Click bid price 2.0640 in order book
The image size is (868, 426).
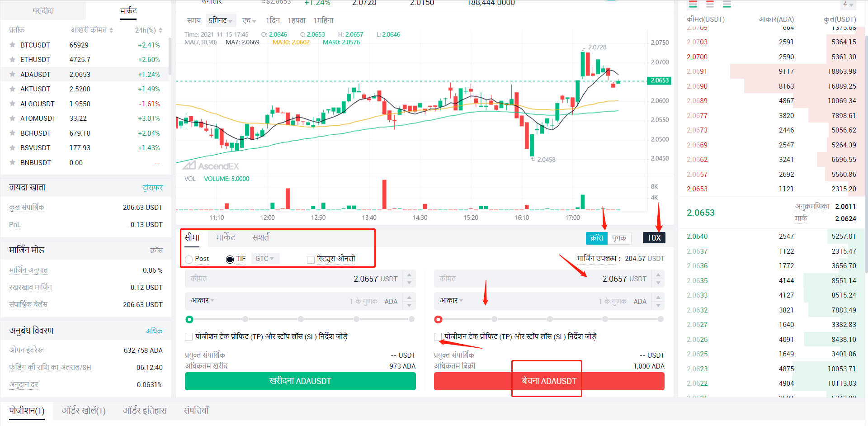coord(697,237)
